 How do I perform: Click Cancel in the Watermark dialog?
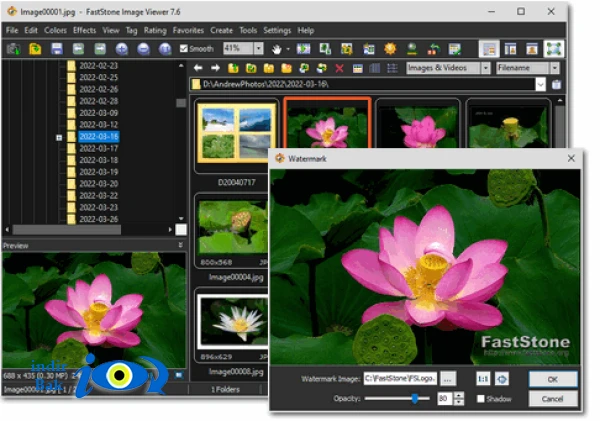(553, 399)
